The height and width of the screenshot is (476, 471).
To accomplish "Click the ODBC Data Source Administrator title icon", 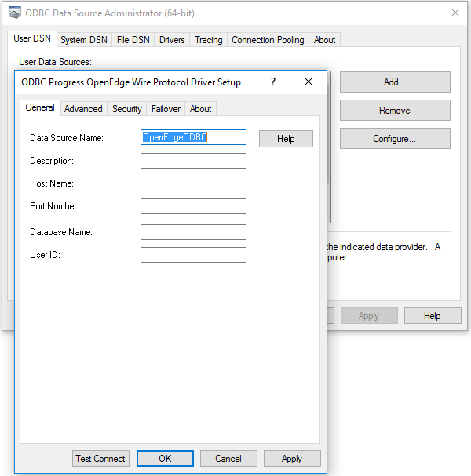I will (x=14, y=13).
